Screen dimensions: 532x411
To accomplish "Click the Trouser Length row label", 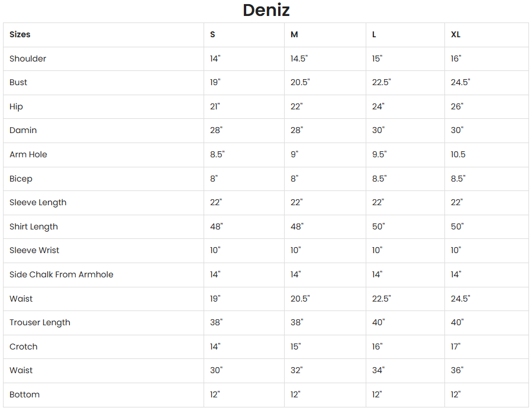I will [40, 322].
